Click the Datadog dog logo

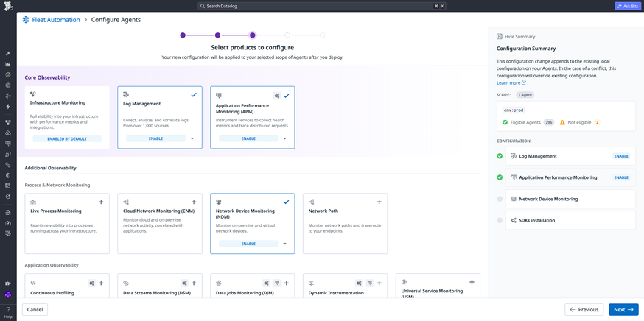8,6
